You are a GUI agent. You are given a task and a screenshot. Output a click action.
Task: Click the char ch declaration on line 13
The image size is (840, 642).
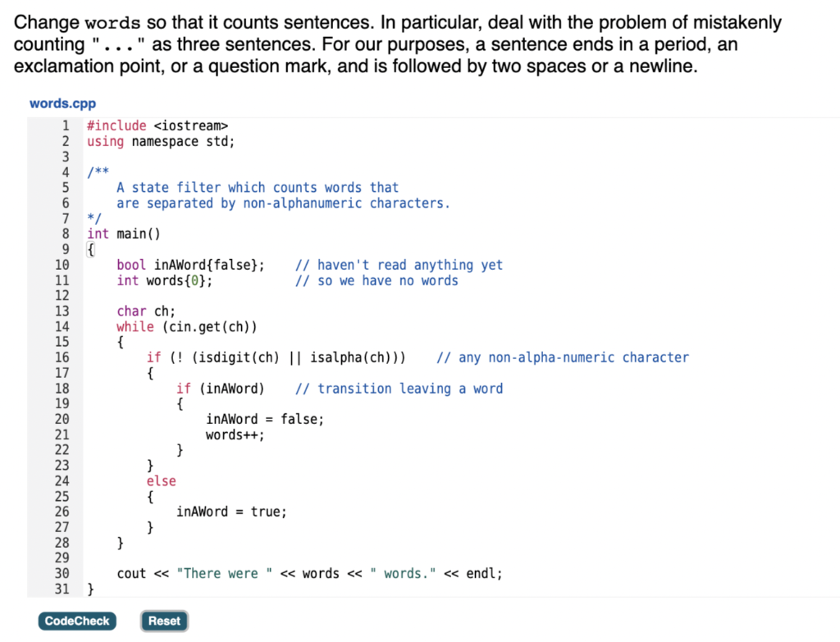147,311
